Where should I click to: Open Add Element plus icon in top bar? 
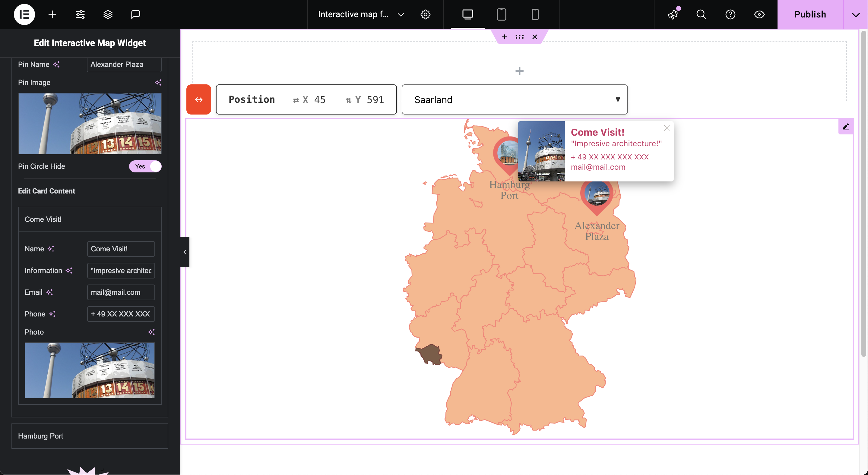click(52, 14)
